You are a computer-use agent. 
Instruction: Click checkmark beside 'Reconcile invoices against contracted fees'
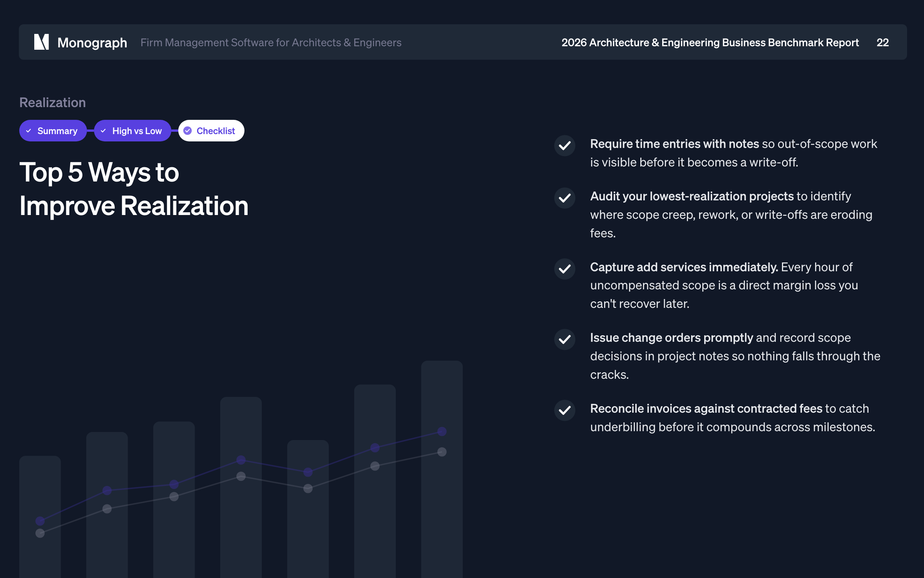click(564, 410)
